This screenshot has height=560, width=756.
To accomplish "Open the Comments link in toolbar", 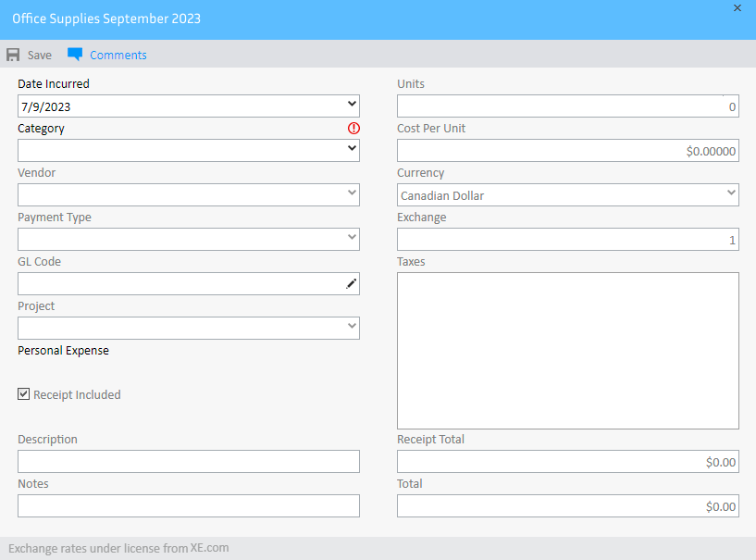I will tap(118, 55).
